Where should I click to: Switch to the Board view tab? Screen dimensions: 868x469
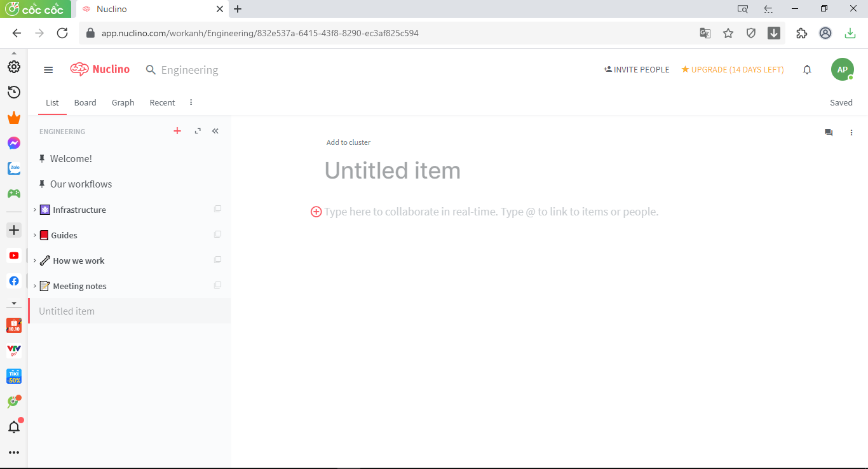click(85, 102)
